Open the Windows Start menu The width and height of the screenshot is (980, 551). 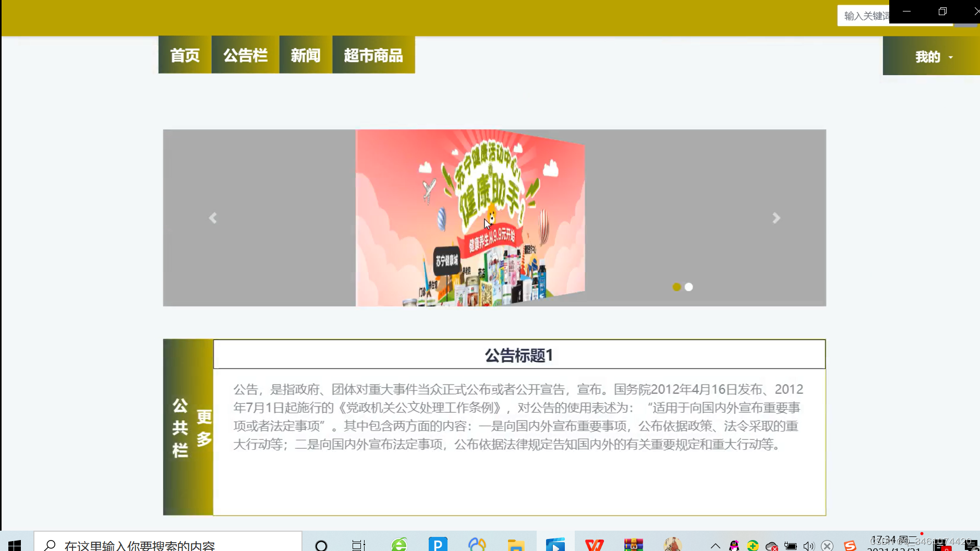click(x=15, y=545)
